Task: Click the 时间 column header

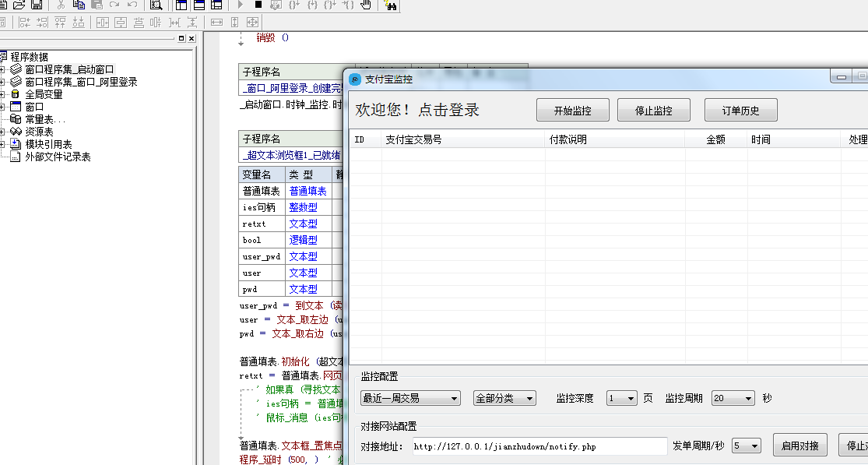Action: tap(794, 139)
